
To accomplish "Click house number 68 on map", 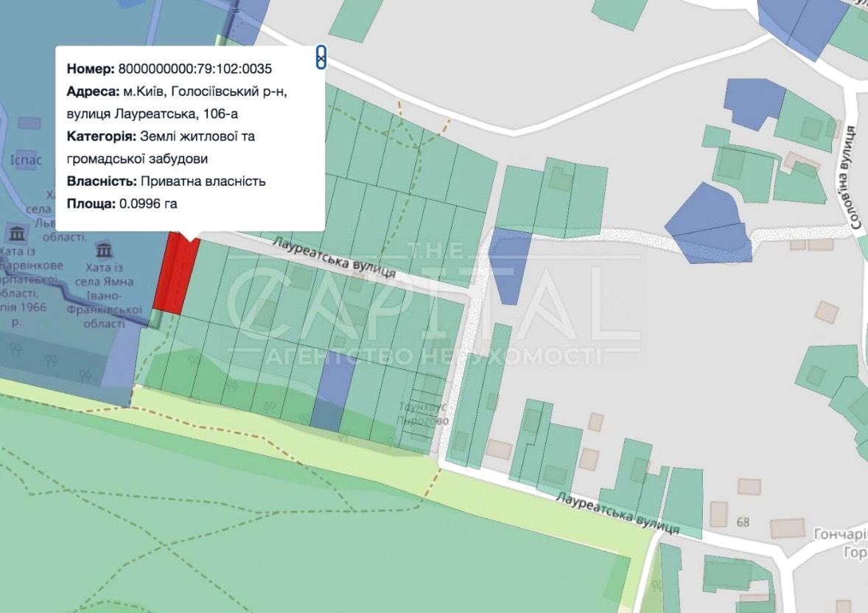I will [742, 522].
